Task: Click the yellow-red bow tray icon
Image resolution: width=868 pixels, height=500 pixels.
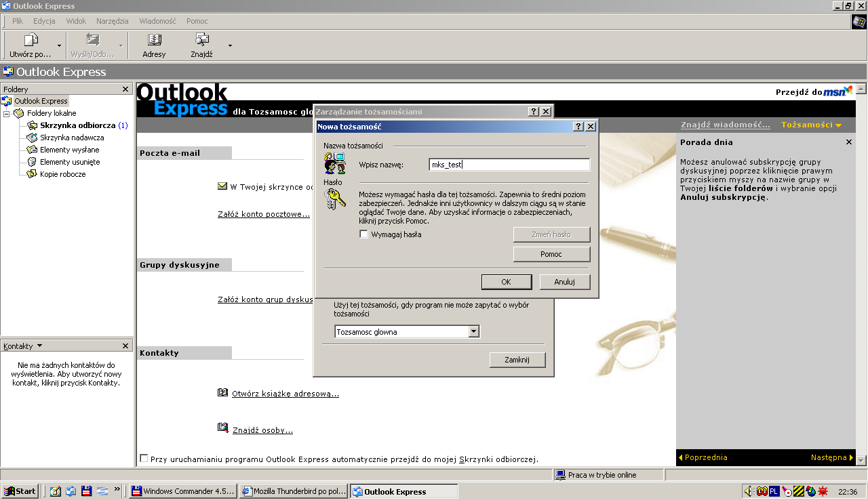Action: 762,491
